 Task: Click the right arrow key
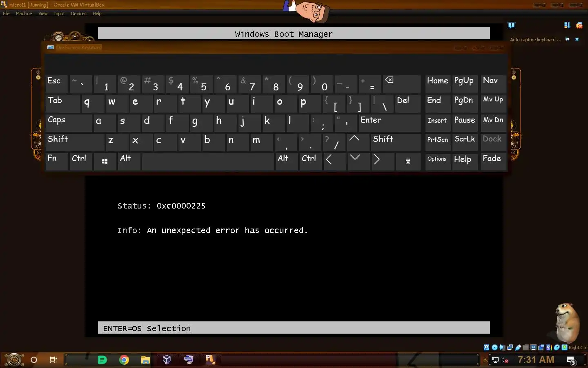382,162
